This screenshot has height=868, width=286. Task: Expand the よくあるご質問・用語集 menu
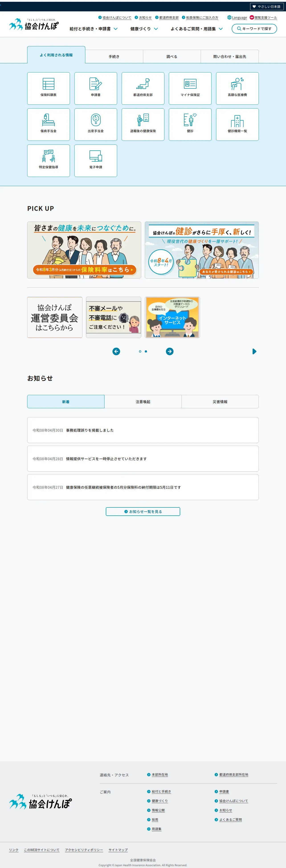pyautogui.click(x=197, y=29)
